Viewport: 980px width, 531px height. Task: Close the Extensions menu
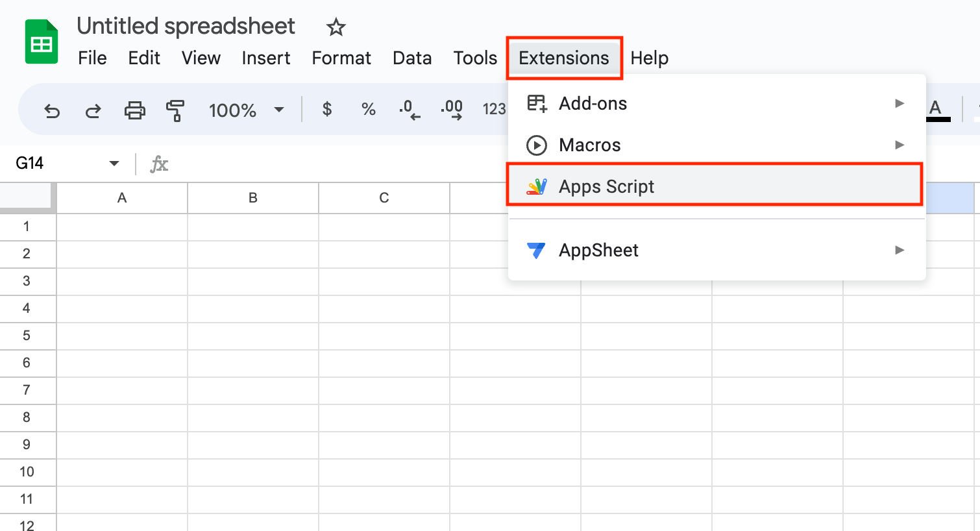[x=564, y=58]
